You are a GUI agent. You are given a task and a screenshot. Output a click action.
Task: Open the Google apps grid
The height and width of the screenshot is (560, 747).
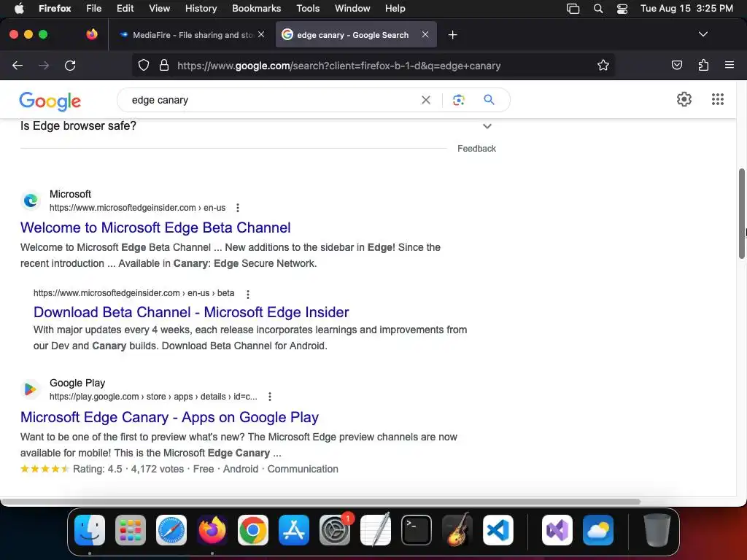718,99
